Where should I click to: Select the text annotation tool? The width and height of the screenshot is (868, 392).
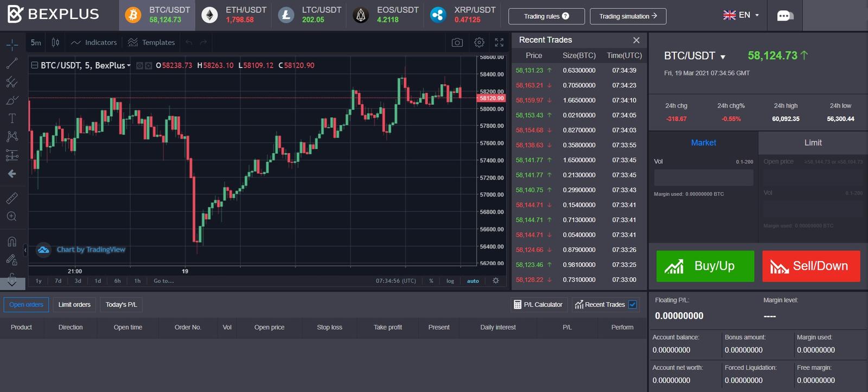[12, 118]
